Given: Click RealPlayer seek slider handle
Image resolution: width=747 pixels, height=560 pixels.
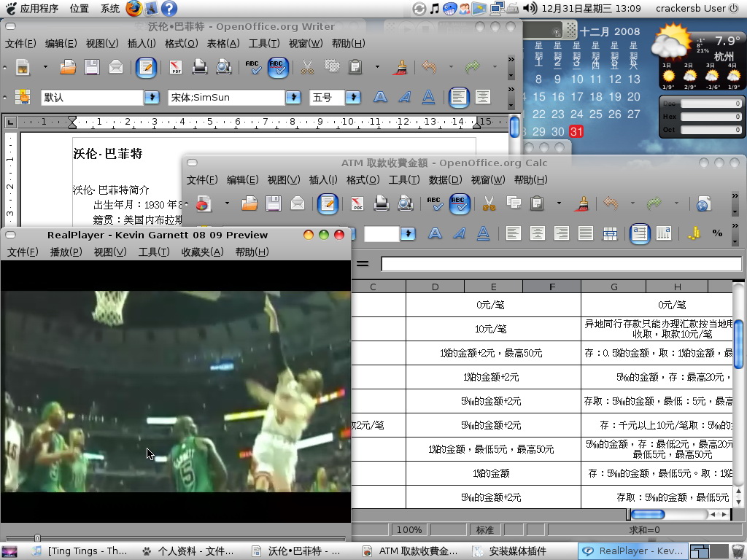Looking at the screenshot, I should 37,538.
